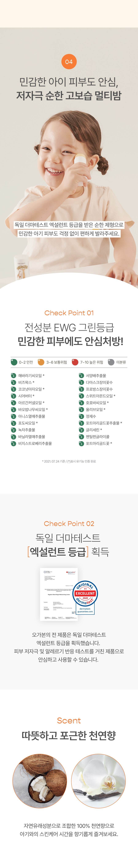The height and width of the screenshot is (868, 138).
Task: Click the grade 2 badge beside 글리세린
Action: (81, 430)
